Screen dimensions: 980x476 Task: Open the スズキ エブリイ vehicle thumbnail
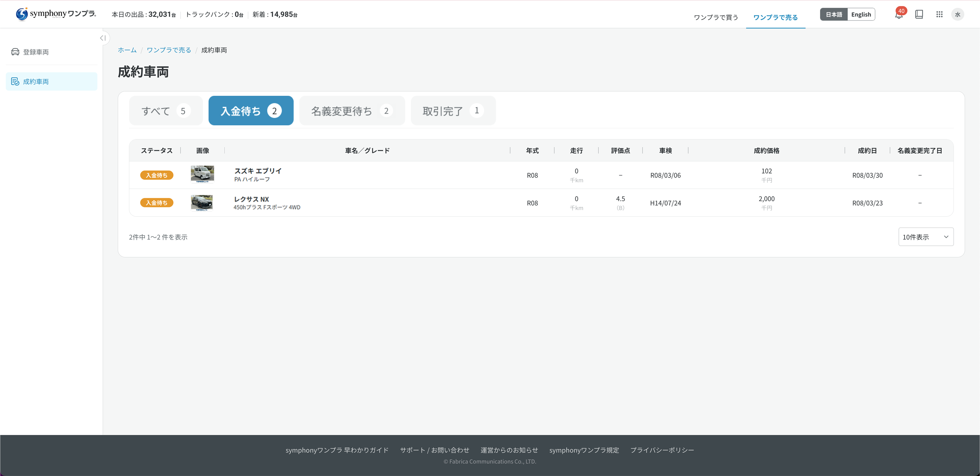(x=202, y=175)
